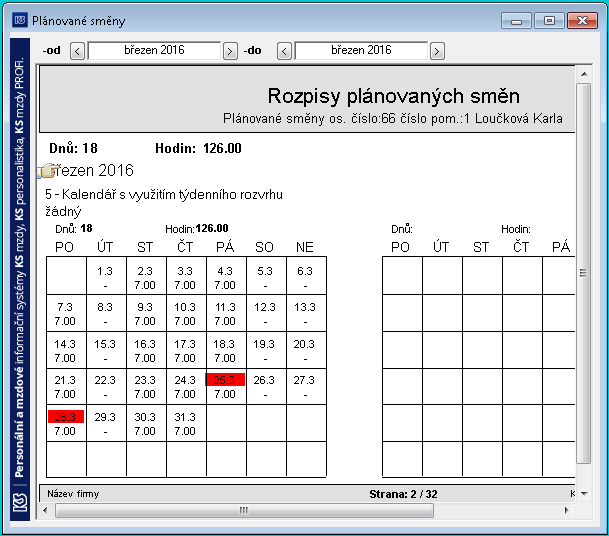Click vertical scrollbar up arrow
This screenshot has height=536, width=609.
click(584, 74)
